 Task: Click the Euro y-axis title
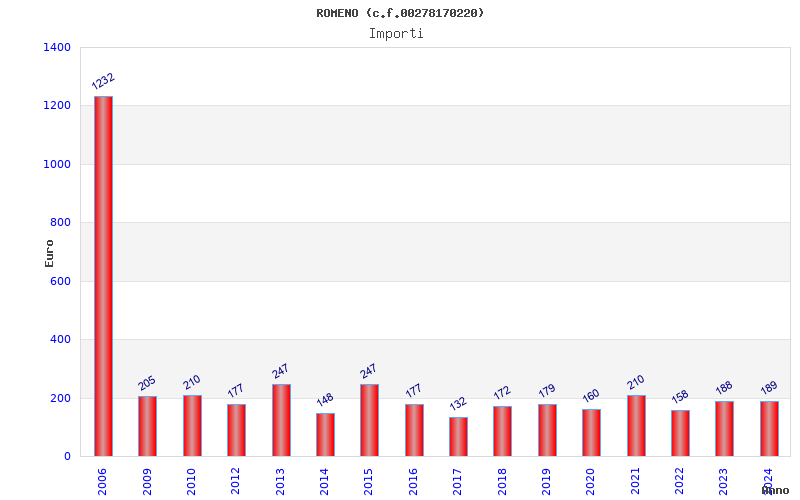(49, 254)
